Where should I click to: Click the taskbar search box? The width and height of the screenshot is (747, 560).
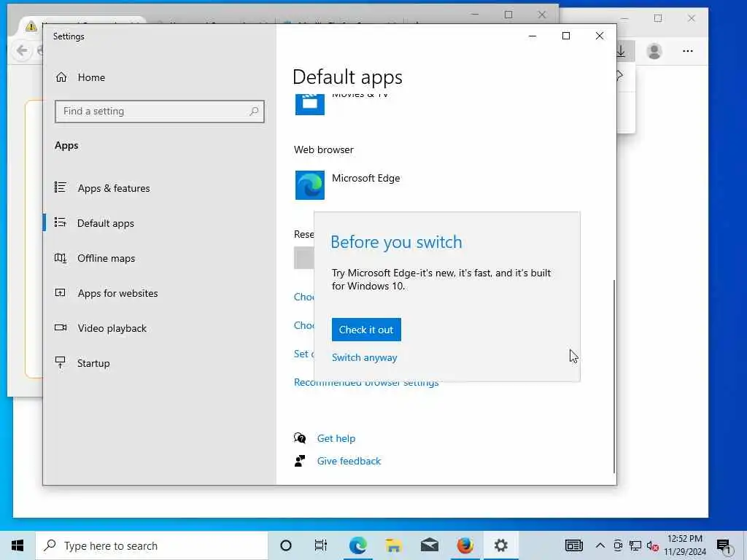(152, 545)
